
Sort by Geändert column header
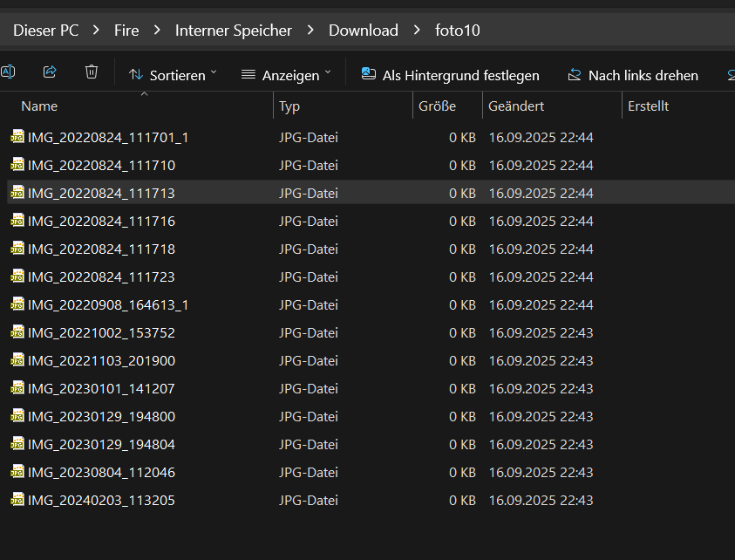[516, 106]
